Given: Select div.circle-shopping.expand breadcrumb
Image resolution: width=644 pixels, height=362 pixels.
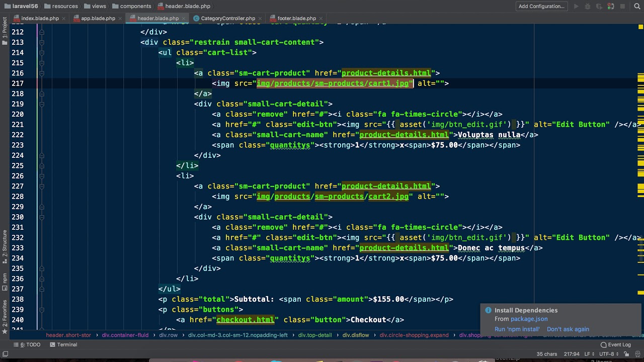Looking at the screenshot, I should click(414, 335).
